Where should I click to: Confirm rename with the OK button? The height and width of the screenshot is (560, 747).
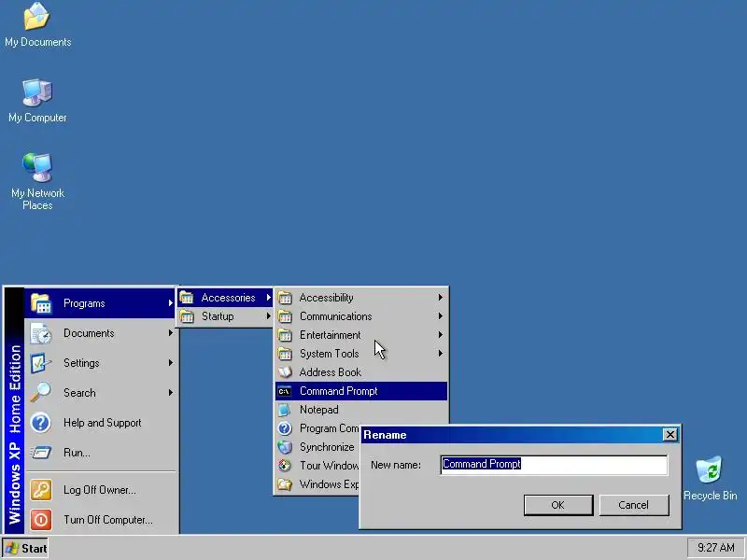tap(558, 505)
